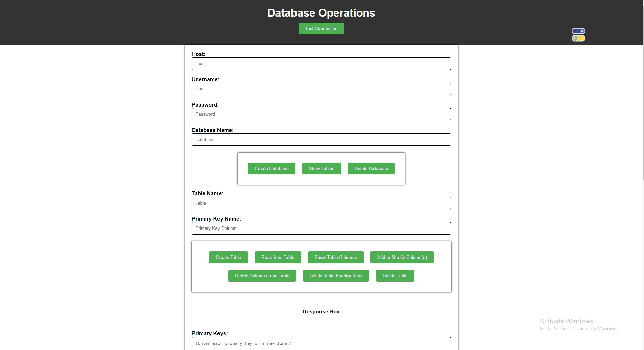Click the Delete Database button
Viewport: 644px width, 350px height.
coord(371,169)
